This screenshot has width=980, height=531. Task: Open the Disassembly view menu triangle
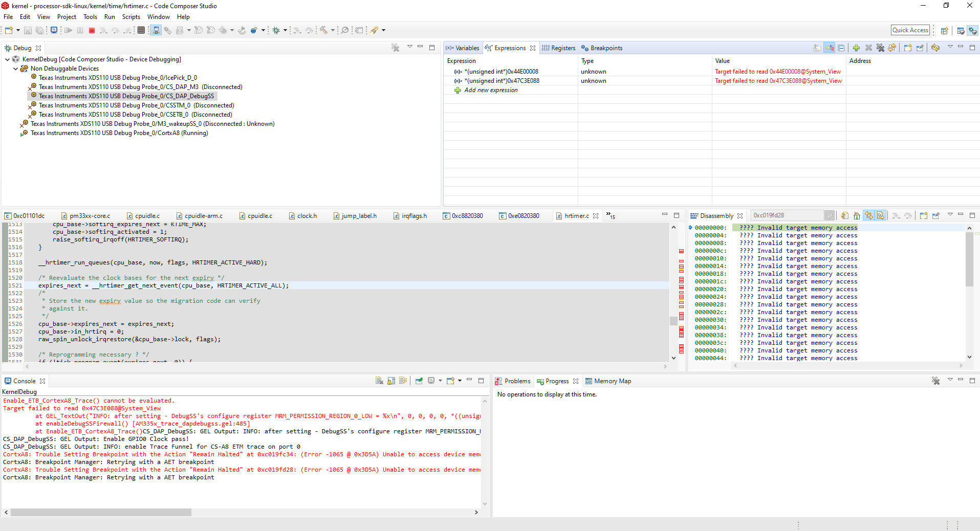pyautogui.click(x=950, y=215)
